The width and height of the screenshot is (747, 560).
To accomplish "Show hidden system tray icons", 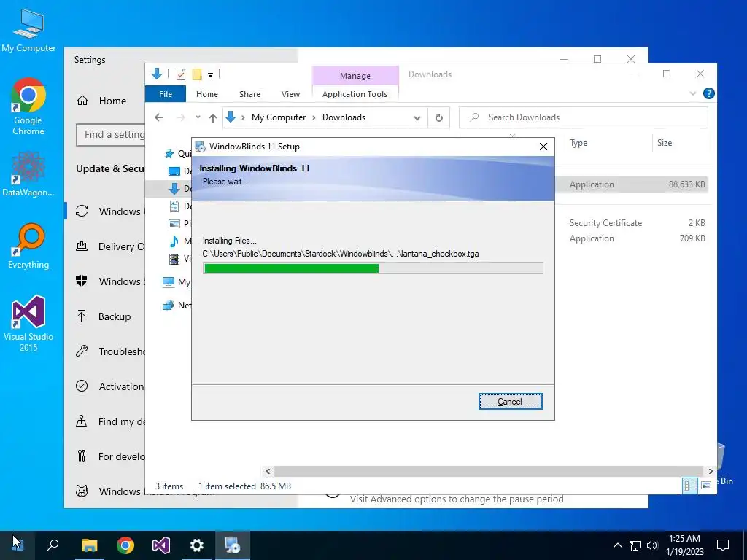I will pos(617,545).
